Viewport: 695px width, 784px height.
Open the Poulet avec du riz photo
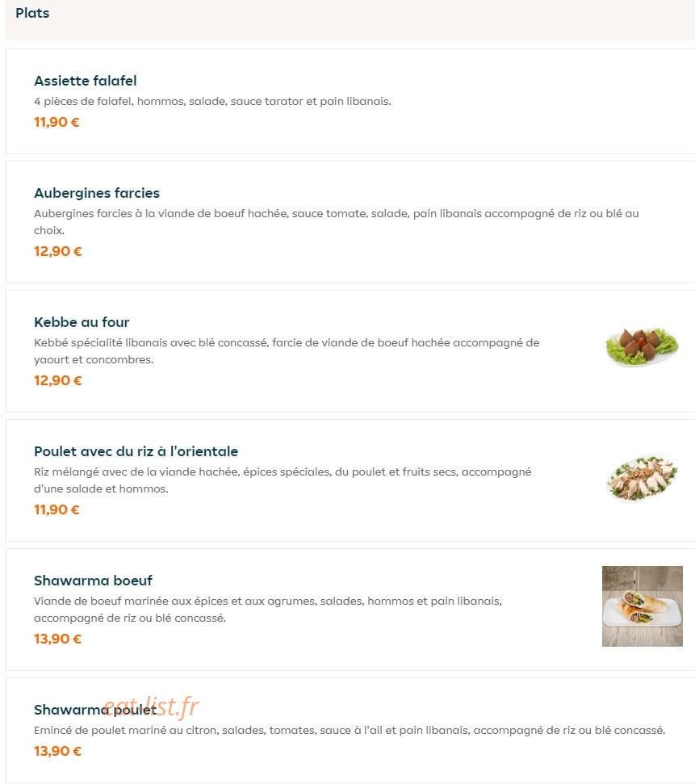[642, 477]
